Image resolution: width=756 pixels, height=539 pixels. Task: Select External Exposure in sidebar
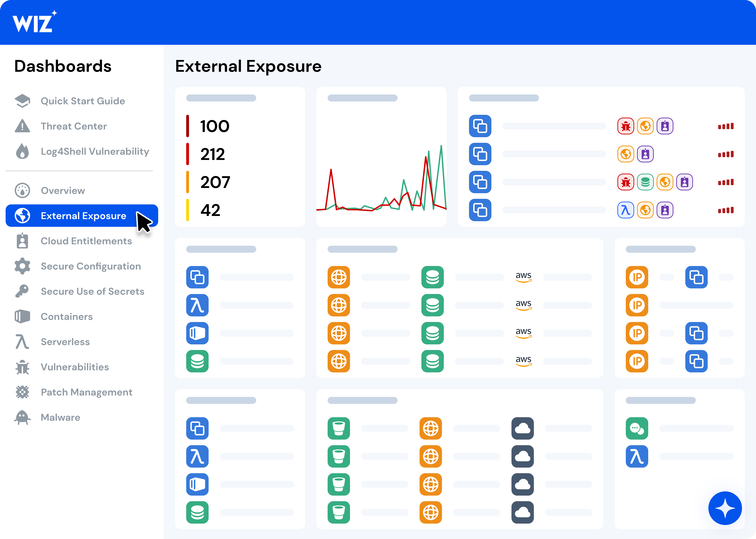[x=82, y=216]
